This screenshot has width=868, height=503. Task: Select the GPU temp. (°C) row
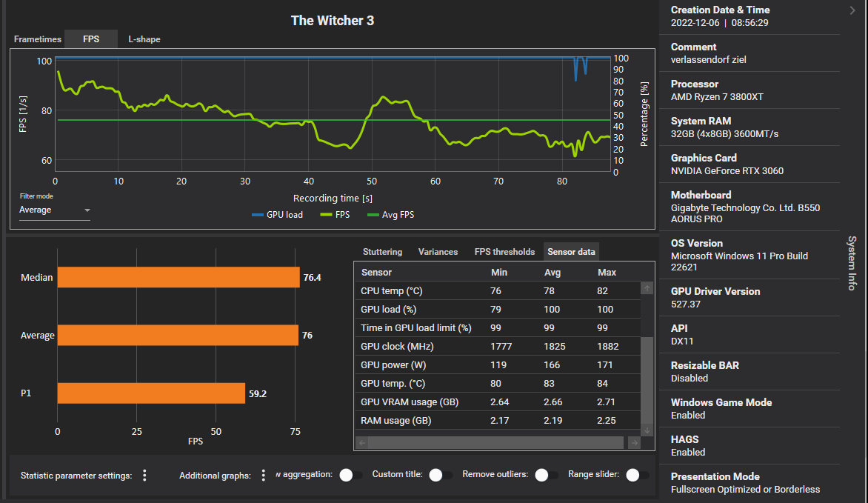(497, 383)
